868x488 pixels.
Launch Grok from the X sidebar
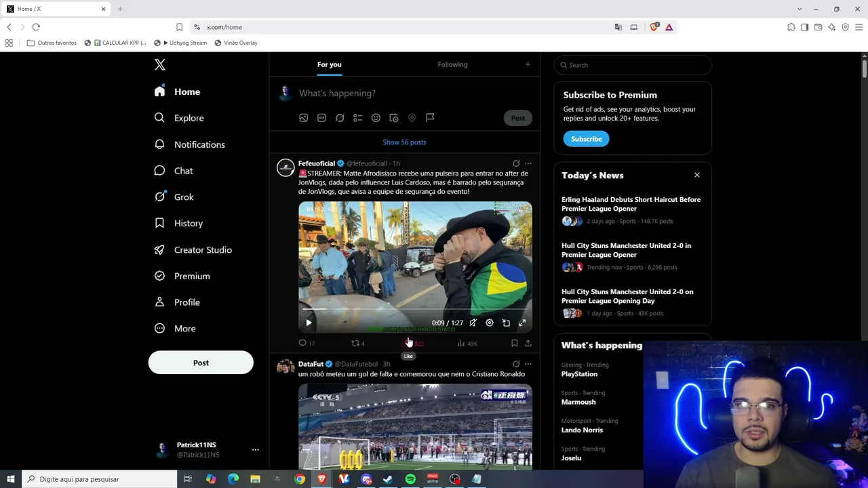174,197
